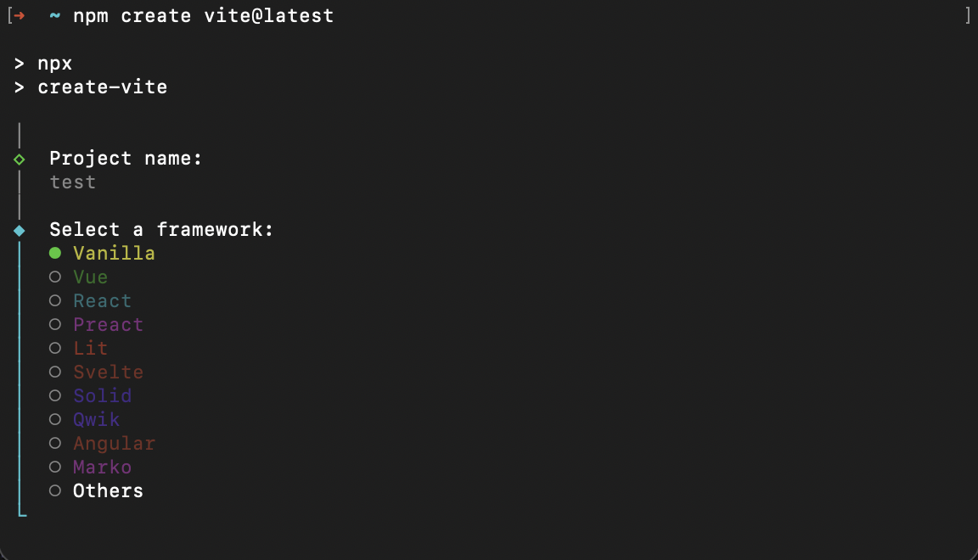
Task: Click the cyan tilde home directory symbol
Action: coord(54,14)
